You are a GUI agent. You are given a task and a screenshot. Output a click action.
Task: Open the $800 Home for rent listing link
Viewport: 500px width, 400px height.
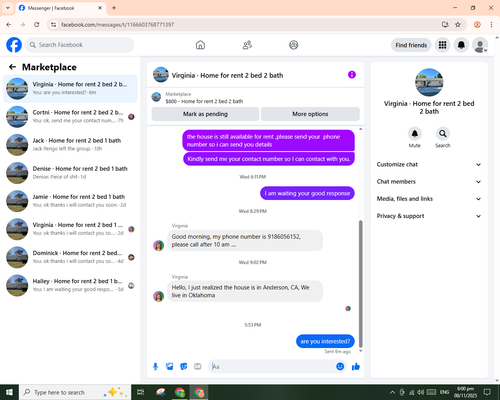coord(204,101)
